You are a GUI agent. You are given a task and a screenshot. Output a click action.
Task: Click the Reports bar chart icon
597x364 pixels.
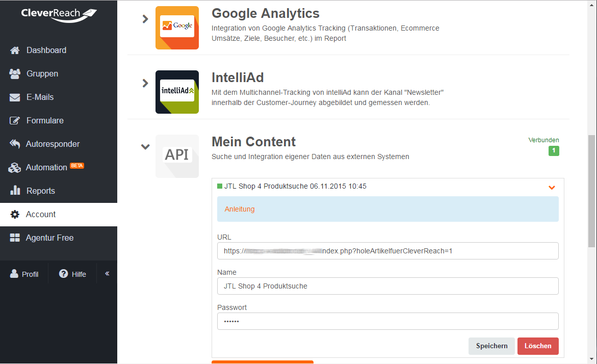[15, 190]
